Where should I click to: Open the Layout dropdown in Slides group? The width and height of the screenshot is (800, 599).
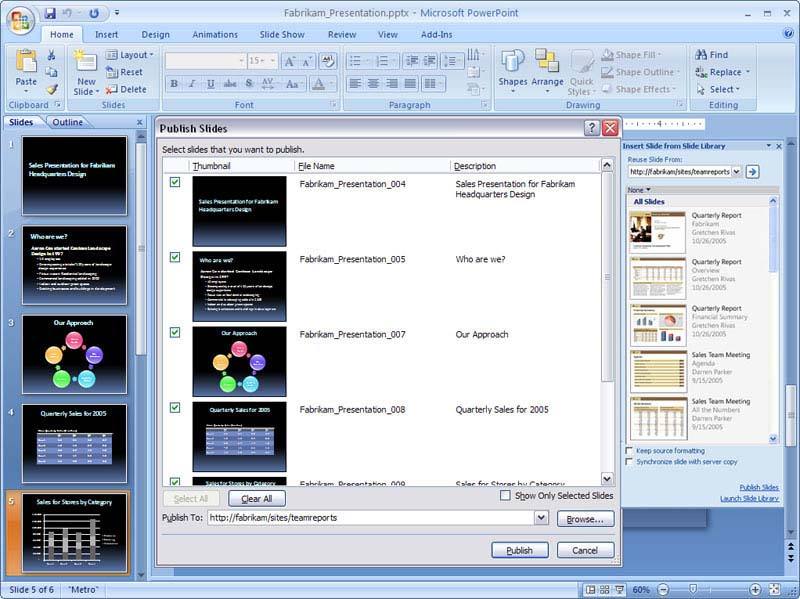[130, 55]
